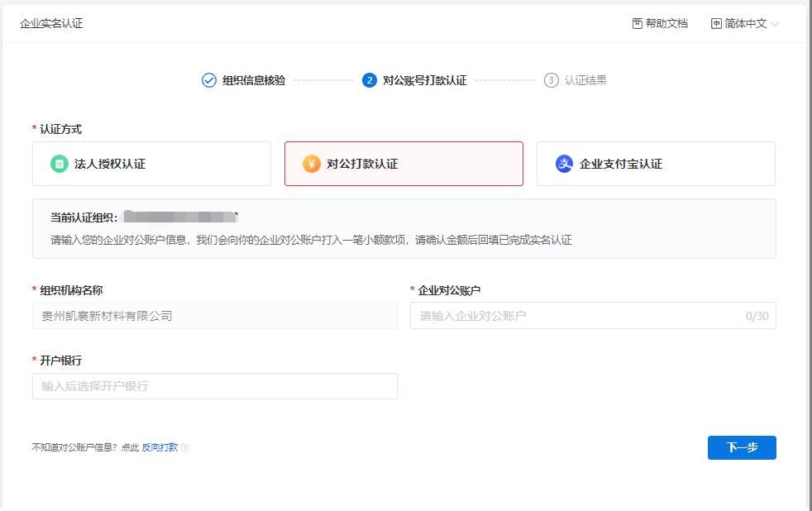This screenshot has height=511, width=812.
Task: Click the 不知道对公账户信息 hint text
Action: (74, 447)
